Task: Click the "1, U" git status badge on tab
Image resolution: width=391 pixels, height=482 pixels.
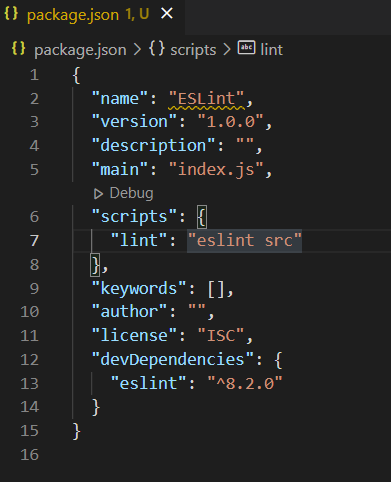Action: coord(137,14)
